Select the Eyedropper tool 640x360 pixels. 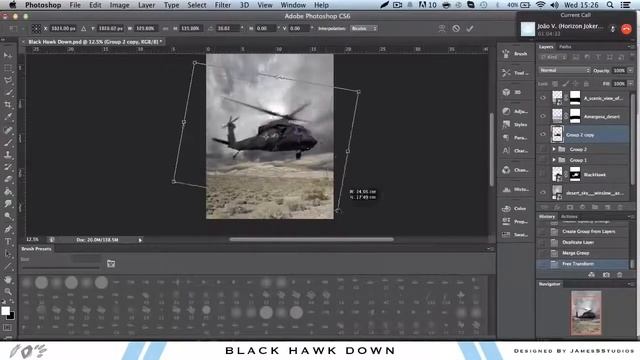tap(7, 117)
